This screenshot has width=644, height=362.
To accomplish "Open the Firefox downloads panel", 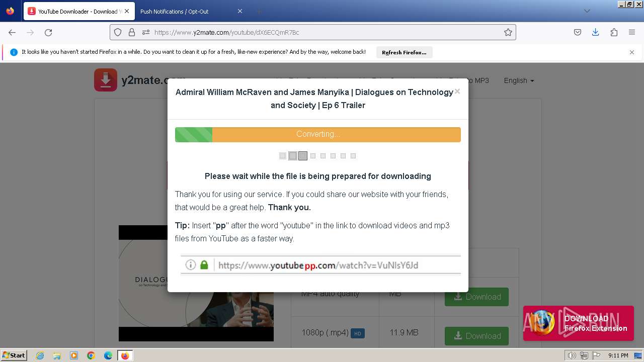I will pos(596,32).
